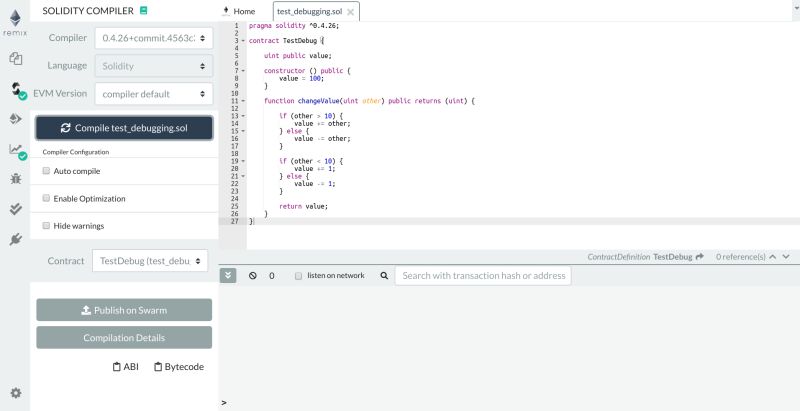Image resolution: width=800 pixels, height=411 pixels.
Task: Open the Analysis chart sidebar icon
Action: pyautogui.click(x=17, y=150)
